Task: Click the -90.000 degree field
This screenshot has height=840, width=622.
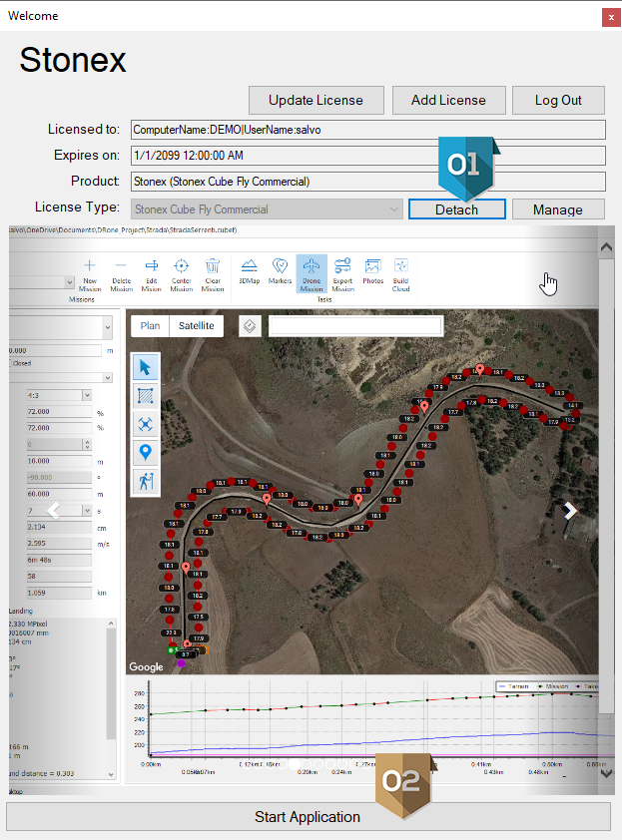Action: pos(60,477)
